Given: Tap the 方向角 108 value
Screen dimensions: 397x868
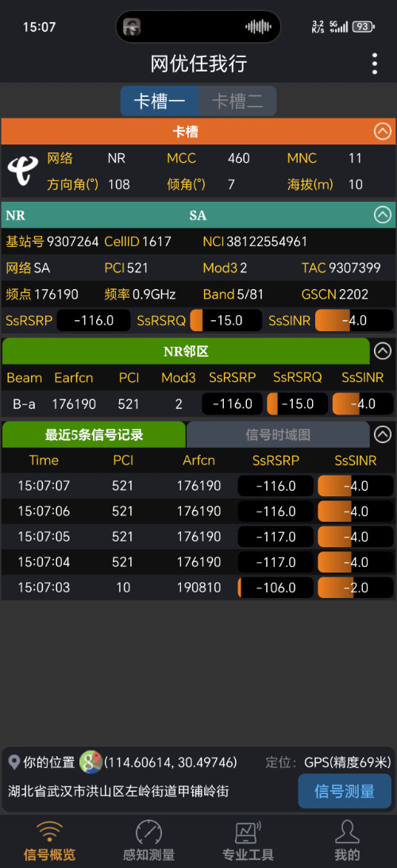Looking at the screenshot, I should (119, 184).
